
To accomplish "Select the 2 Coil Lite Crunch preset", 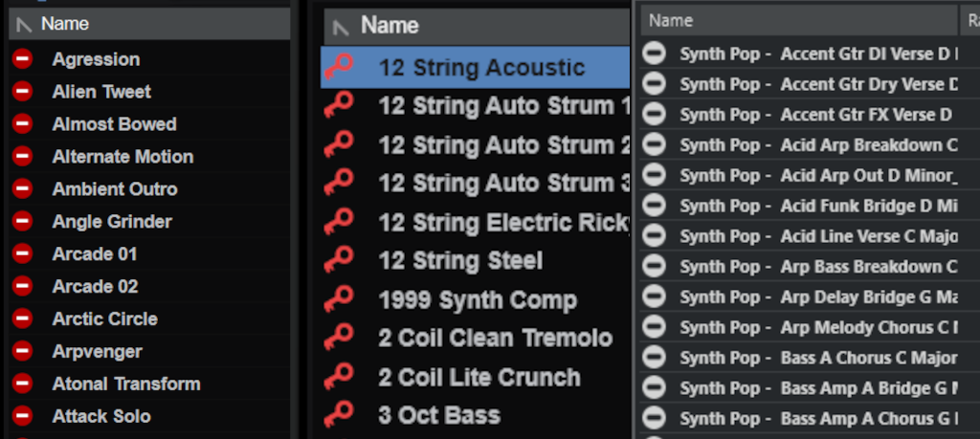I will click(479, 377).
